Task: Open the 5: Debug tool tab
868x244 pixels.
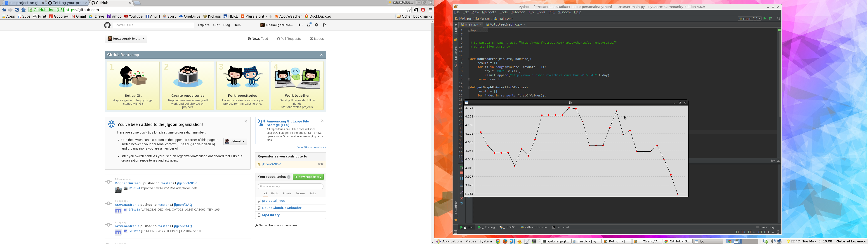Action: [486, 227]
